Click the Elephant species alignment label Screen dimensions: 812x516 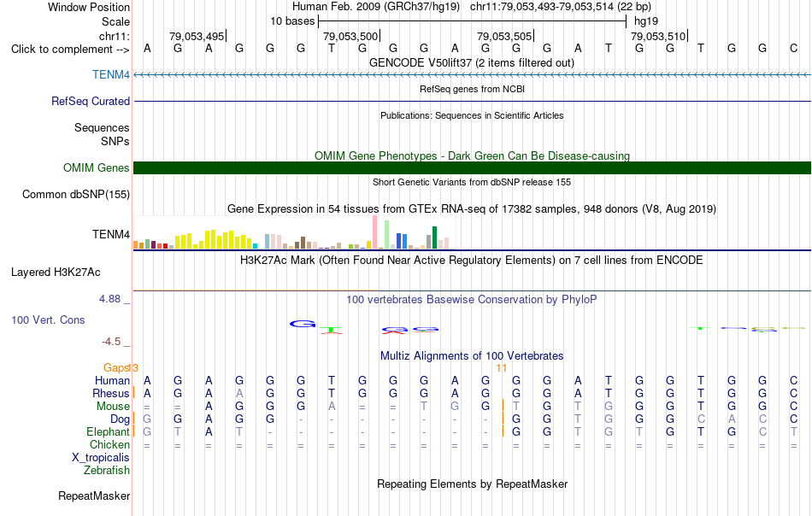[109, 432]
